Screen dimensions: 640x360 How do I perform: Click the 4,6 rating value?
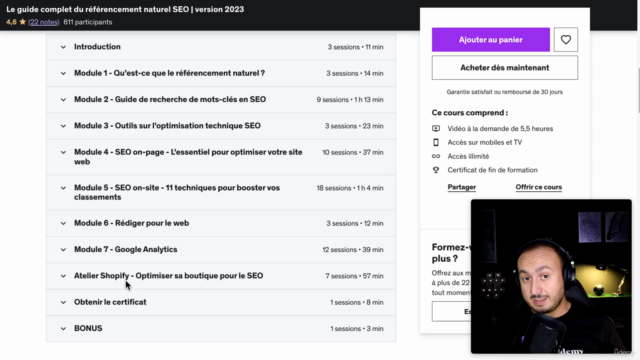(11, 22)
